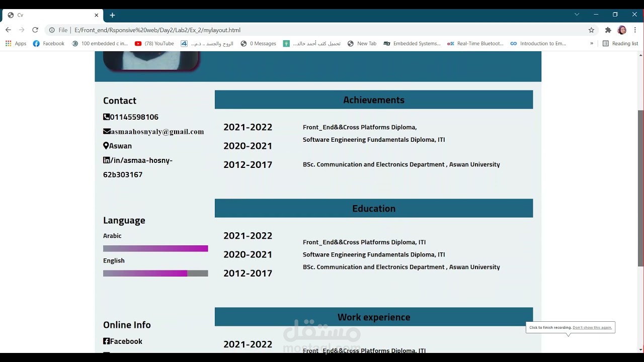Click the Arabic language progress bar
The image size is (644, 362).
(x=155, y=248)
